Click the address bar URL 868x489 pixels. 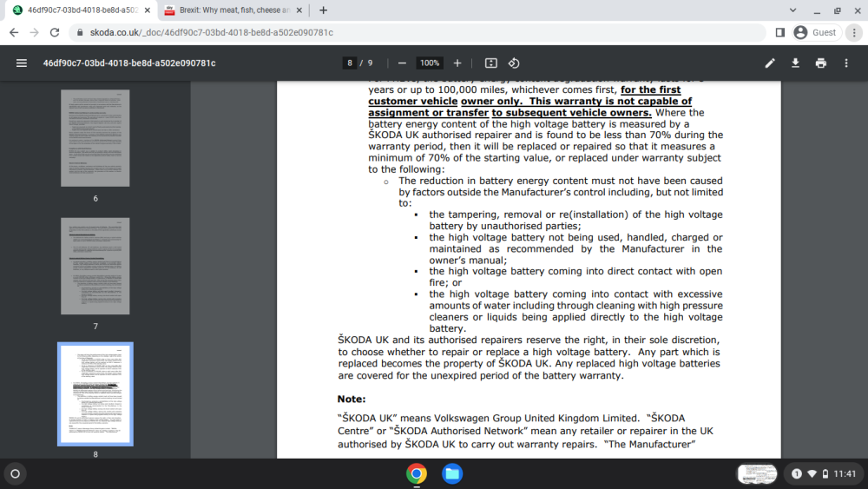click(x=212, y=33)
